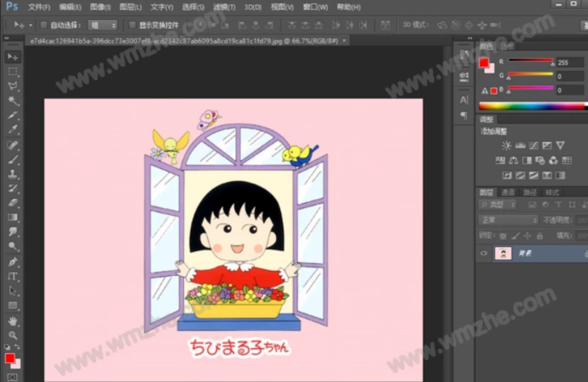The width and height of the screenshot is (588, 382).
Task: Select the Eyedropper tool
Action: tap(13, 129)
